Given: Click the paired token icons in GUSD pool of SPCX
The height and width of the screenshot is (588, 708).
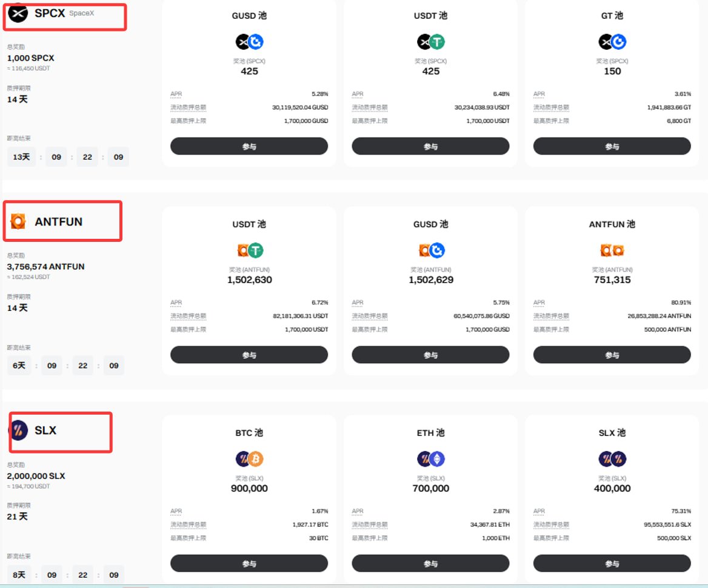Looking at the screenshot, I should click(x=249, y=42).
